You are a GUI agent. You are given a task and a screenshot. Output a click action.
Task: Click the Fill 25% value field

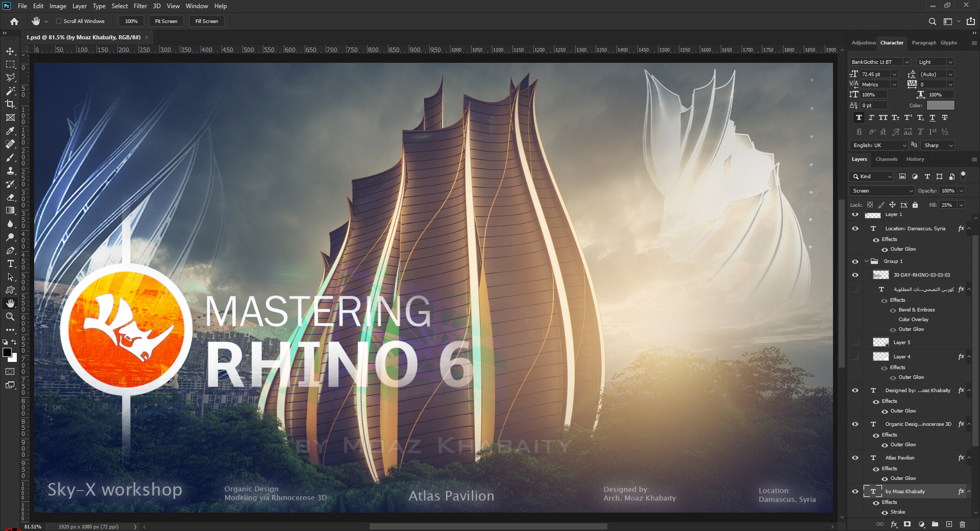point(947,205)
